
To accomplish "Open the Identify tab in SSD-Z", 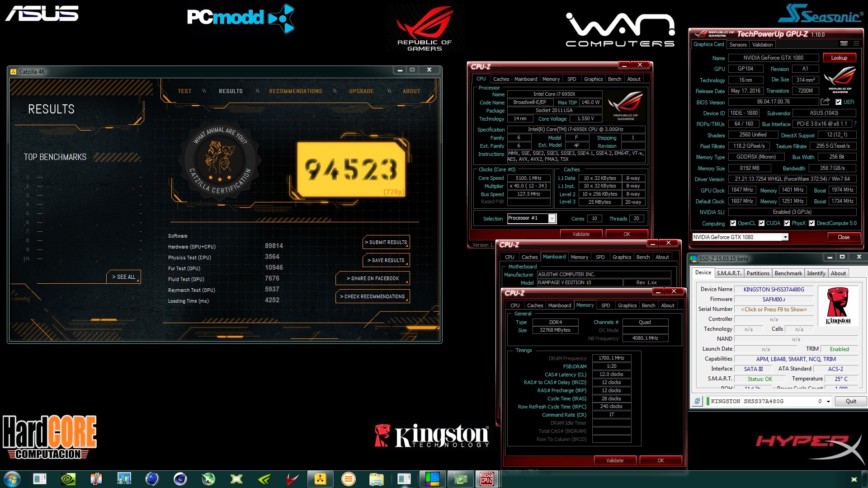I will (x=816, y=273).
